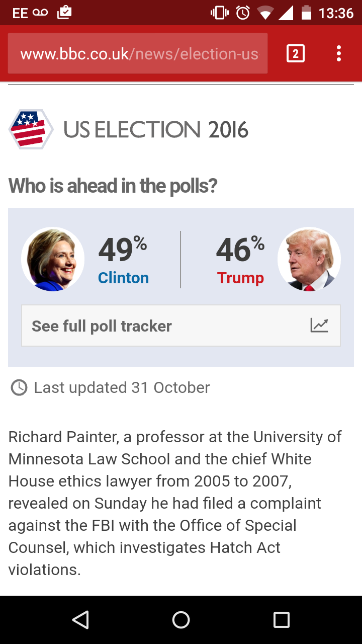
Task: Tap the Android home circle button
Action: click(x=181, y=620)
